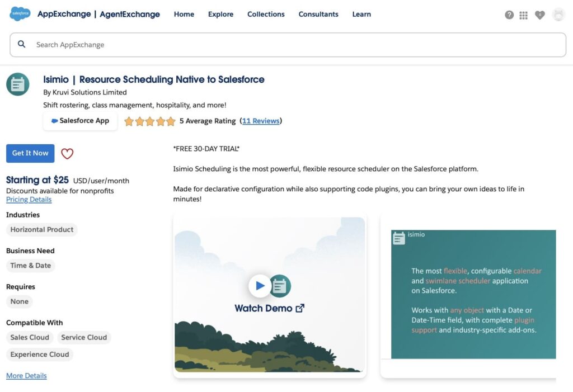This screenshot has width=573, height=392.
Task: Click the third rating star
Action: (150, 120)
